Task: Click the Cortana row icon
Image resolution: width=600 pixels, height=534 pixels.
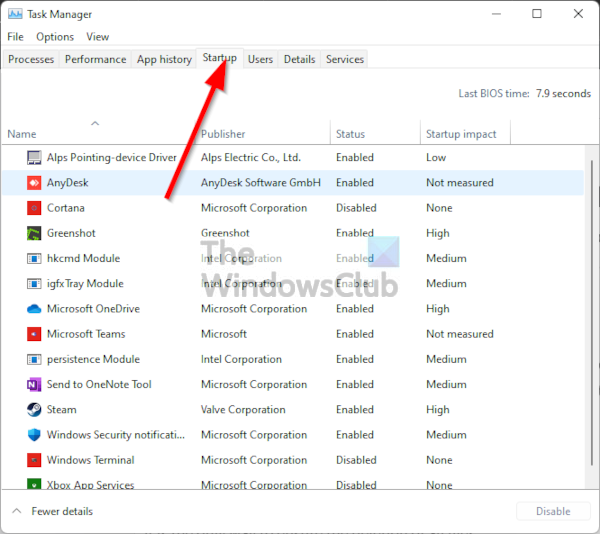Action: pyautogui.click(x=34, y=208)
